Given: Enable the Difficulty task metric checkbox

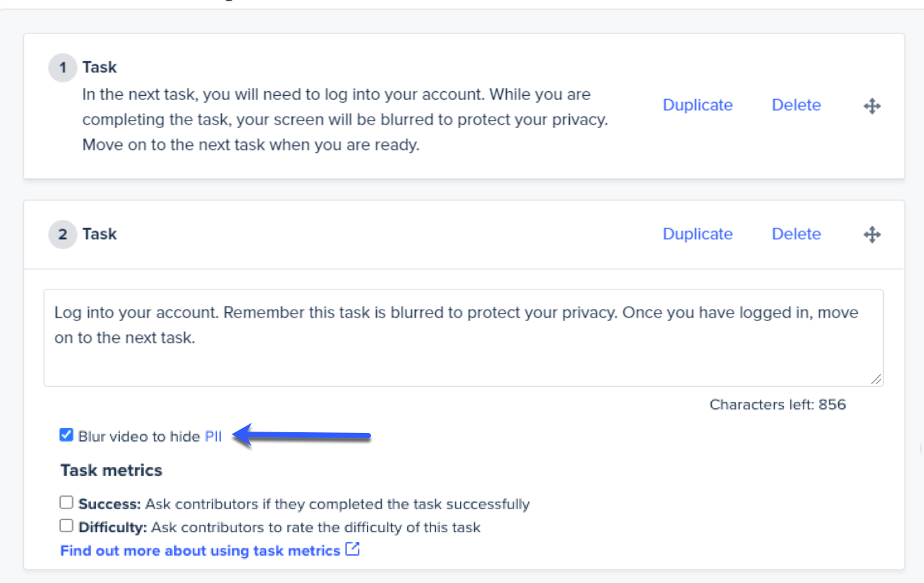Looking at the screenshot, I should [x=66, y=526].
